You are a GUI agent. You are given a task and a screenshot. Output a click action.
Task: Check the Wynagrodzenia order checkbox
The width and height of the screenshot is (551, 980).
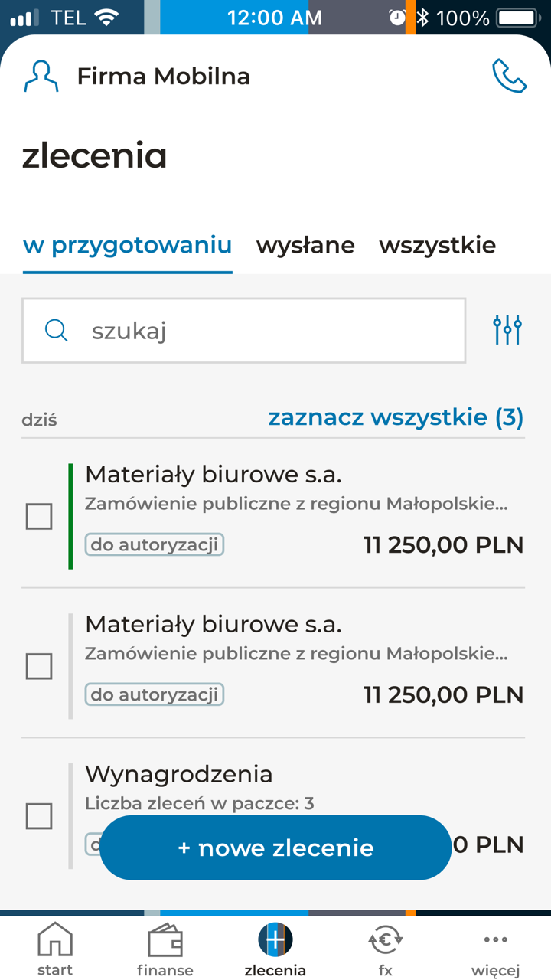coord(39,816)
